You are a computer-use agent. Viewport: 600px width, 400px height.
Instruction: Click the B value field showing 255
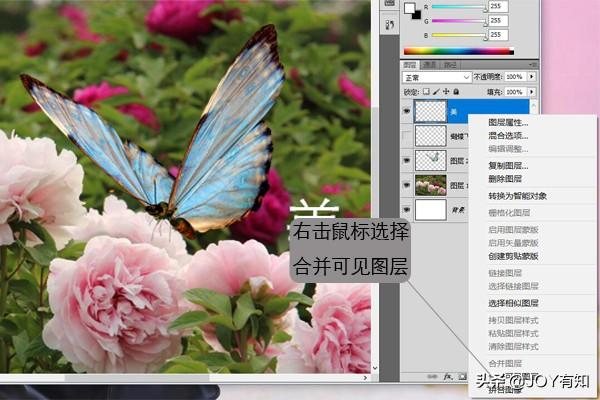point(499,34)
